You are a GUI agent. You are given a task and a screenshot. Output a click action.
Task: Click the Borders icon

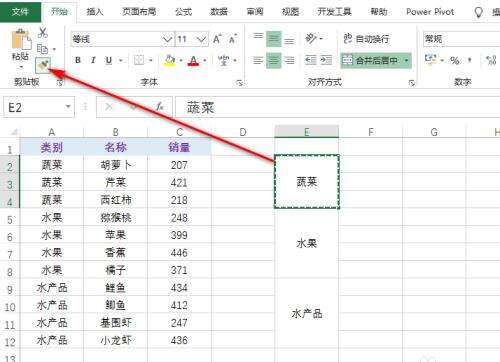(139, 60)
